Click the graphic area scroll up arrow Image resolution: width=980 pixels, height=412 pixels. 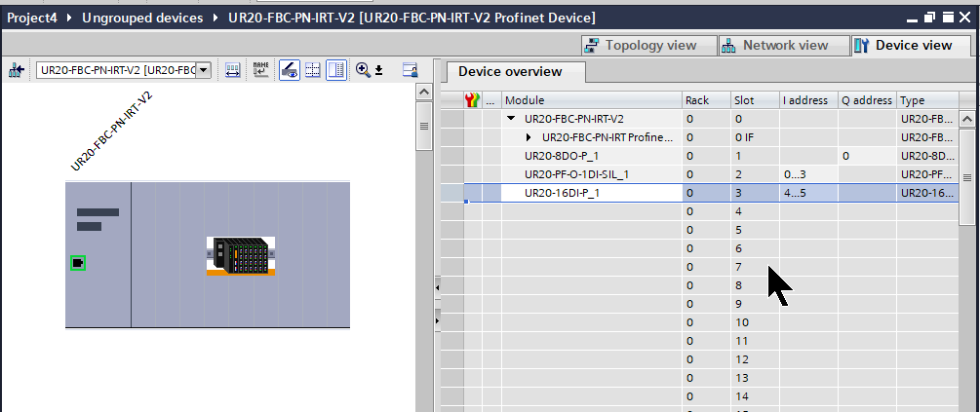click(424, 93)
